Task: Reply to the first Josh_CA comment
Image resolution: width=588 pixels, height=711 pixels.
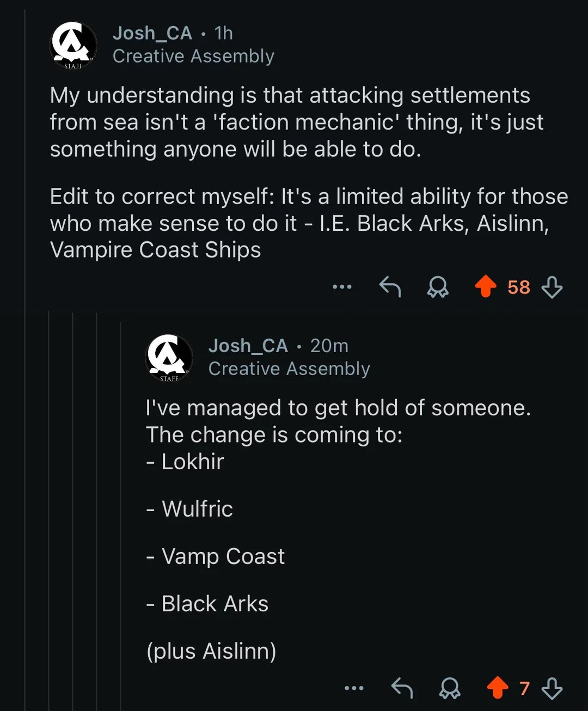Action: (x=390, y=286)
